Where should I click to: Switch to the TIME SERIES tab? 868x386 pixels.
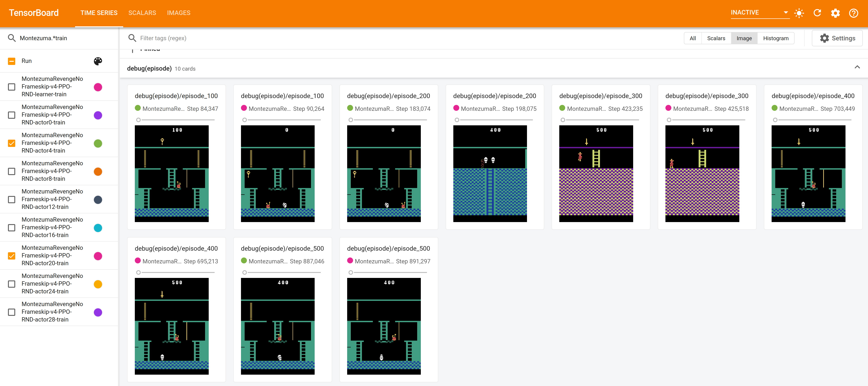pyautogui.click(x=99, y=13)
